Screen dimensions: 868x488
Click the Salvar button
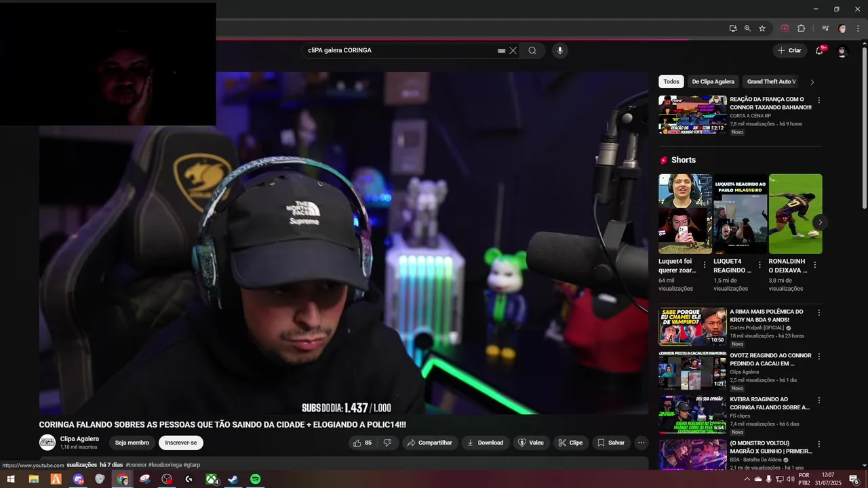point(611,443)
